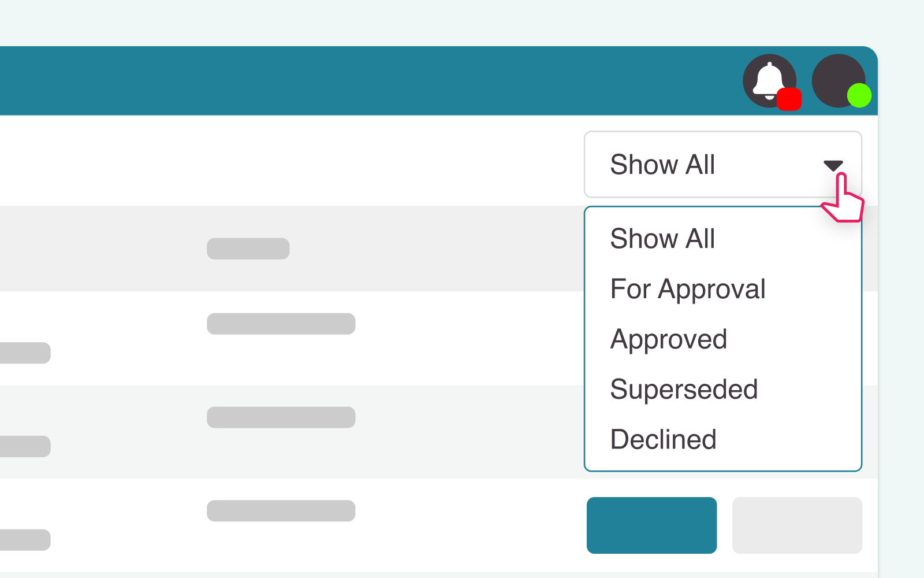Click the teal primary button
Screen dimensions: 924x578
click(652, 525)
